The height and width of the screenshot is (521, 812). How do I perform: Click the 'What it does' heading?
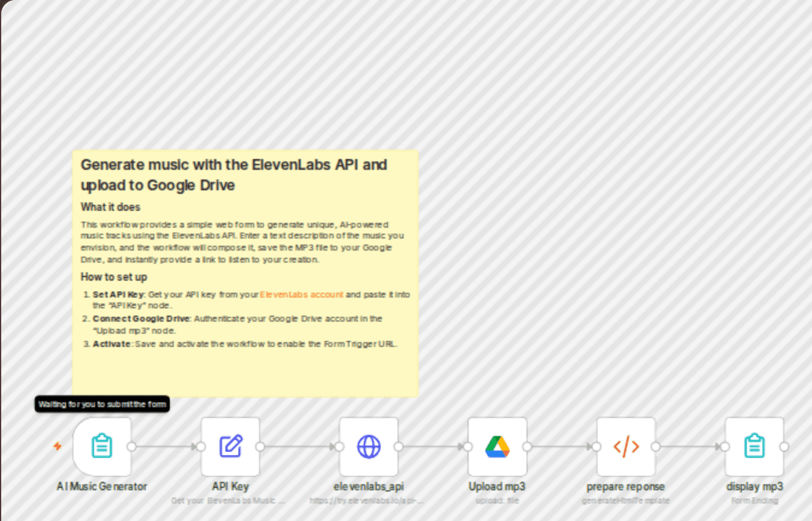110,207
